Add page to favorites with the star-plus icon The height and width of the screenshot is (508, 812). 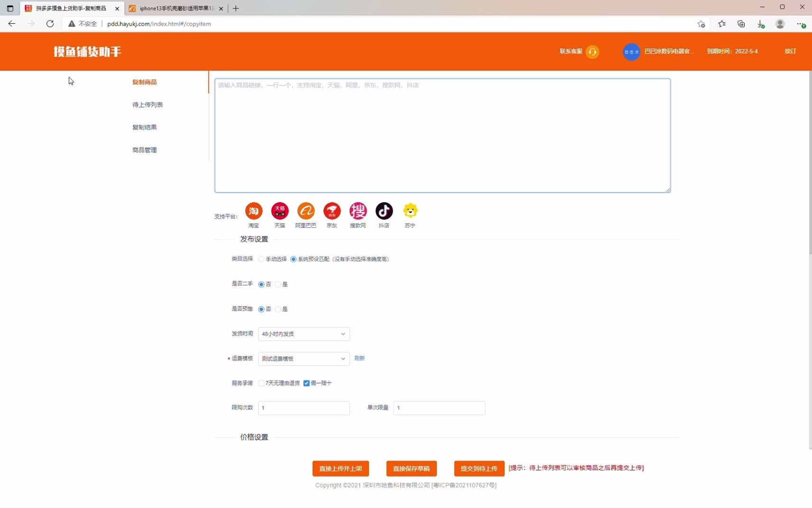point(701,24)
